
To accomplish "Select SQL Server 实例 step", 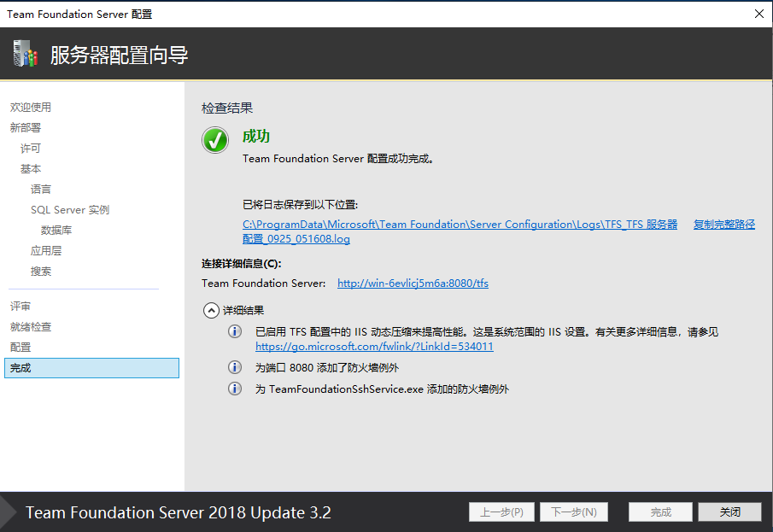I will click(x=70, y=209).
